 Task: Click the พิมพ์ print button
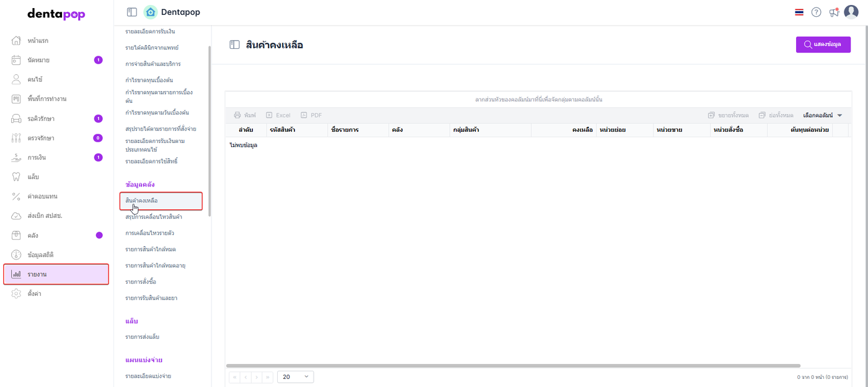[x=245, y=115]
